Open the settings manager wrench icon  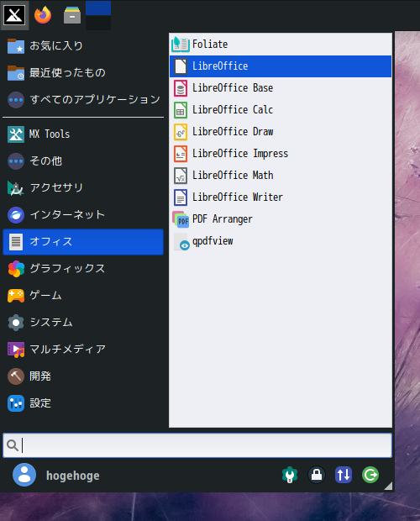[x=290, y=475]
